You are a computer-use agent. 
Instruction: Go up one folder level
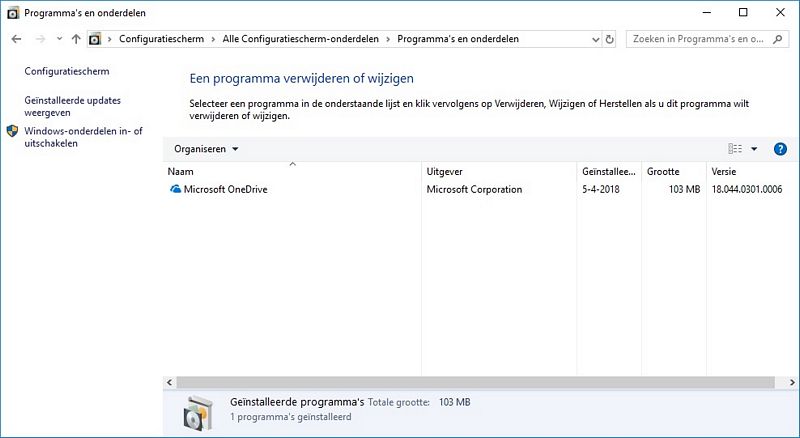tap(76, 39)
